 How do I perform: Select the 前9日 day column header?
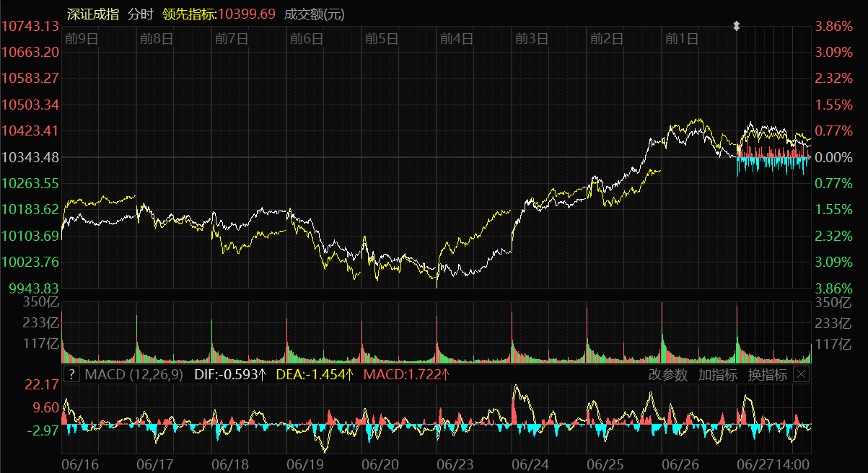click(x=81, y=38)
